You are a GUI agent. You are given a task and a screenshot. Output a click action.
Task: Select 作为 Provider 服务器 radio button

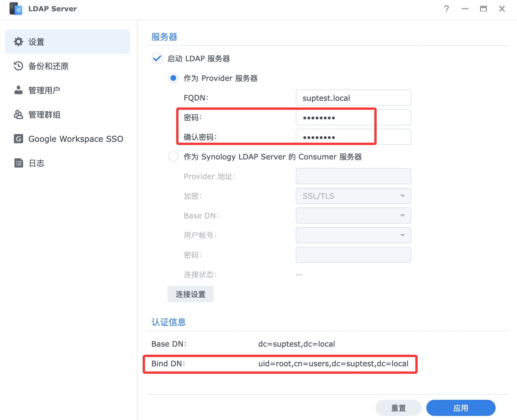[x=173, y=78]
